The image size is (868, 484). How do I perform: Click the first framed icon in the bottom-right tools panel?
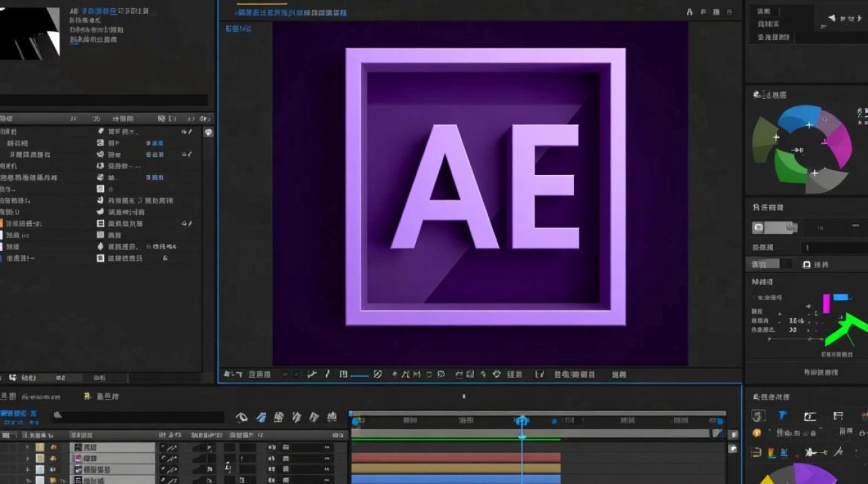coord(758,416)
